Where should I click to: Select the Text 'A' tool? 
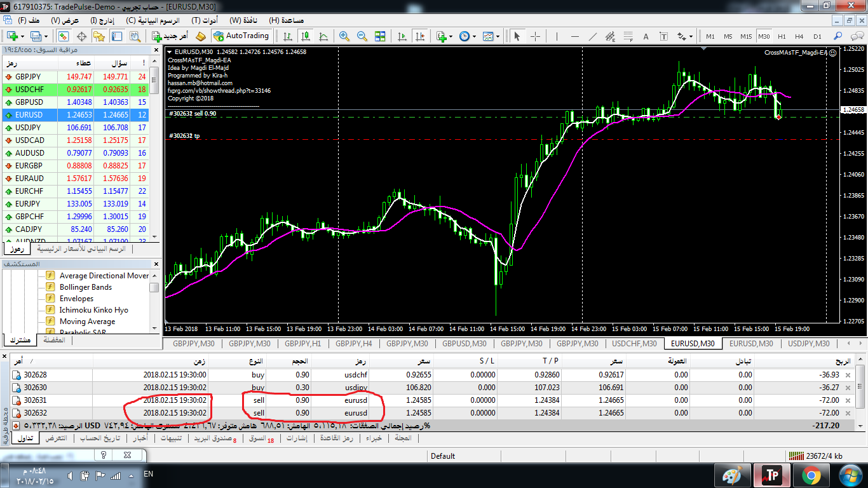(646, 36)
